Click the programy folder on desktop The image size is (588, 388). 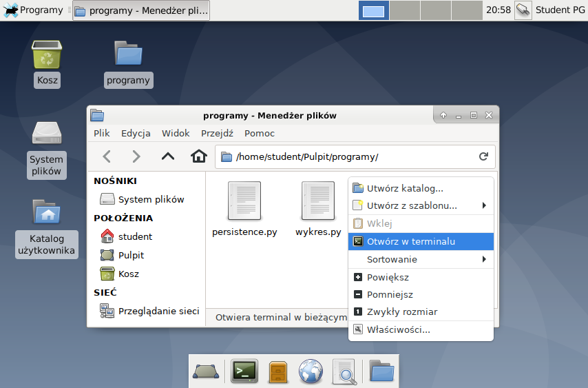[x=128, y=54]
